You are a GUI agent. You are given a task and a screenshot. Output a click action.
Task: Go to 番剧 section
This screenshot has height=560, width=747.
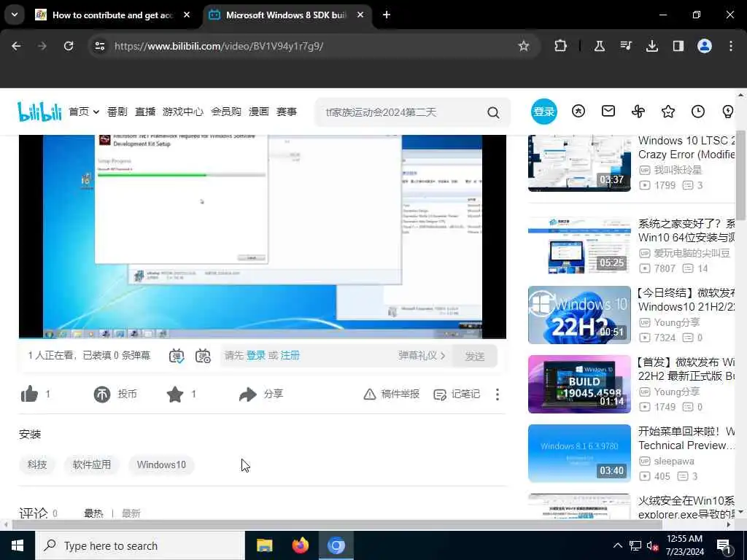click(x=117, y=112)
